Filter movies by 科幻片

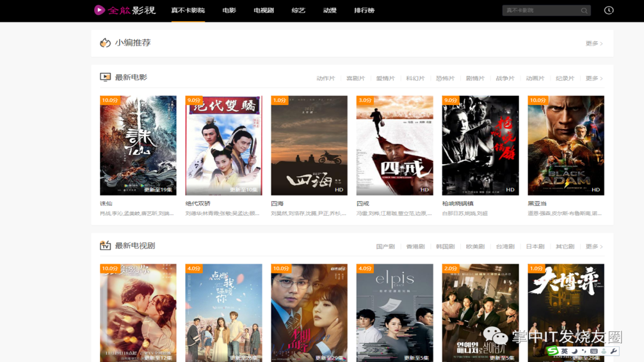tap(416, 78)
